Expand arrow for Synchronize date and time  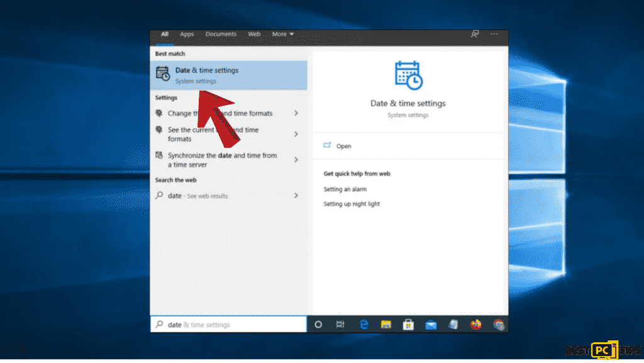click(x=296, y=160)
